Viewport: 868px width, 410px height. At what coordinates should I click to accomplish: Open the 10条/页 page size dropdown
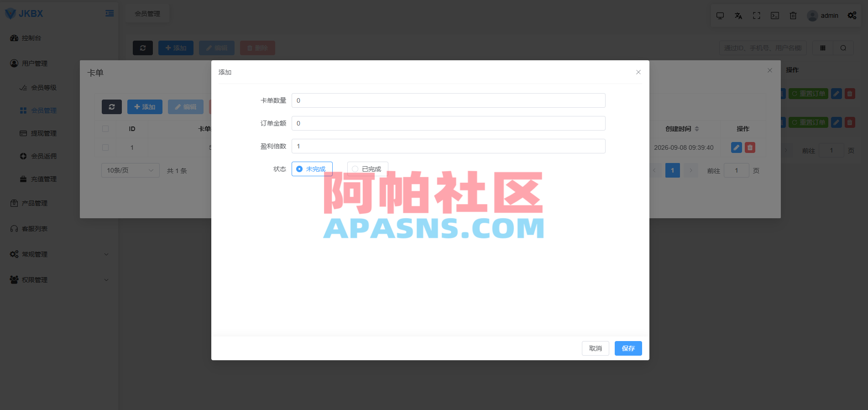[x=130, y=170]
